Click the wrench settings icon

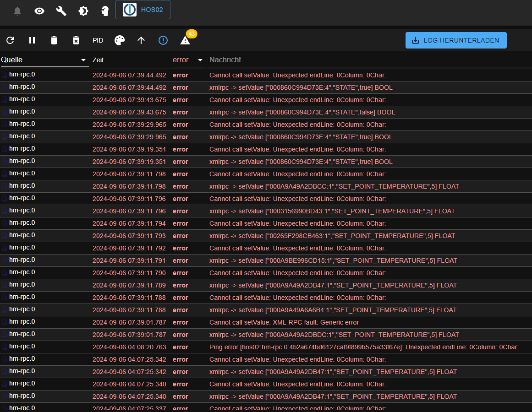(61, 11)
